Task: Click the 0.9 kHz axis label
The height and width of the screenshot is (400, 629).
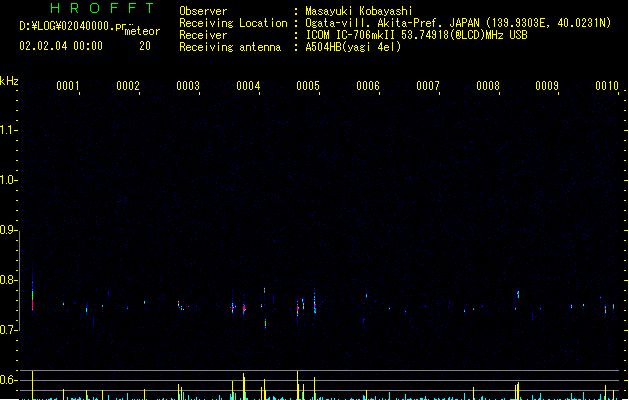Action: point(8,230)
